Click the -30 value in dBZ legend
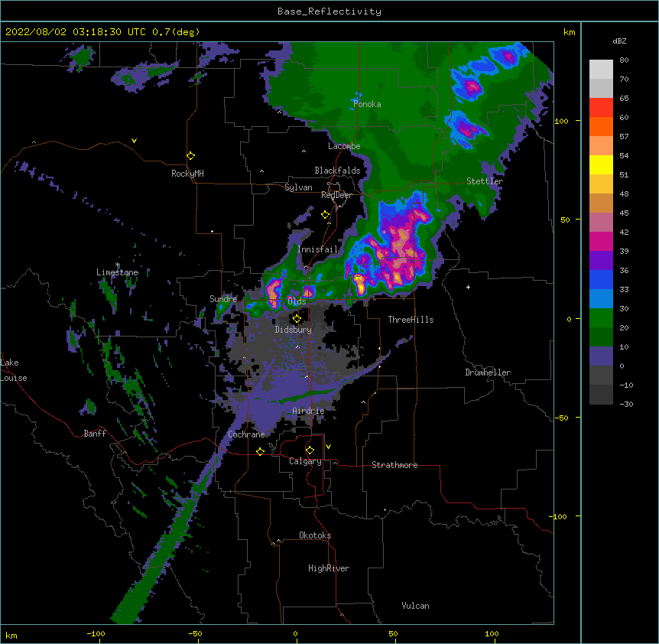 tap(626, 405)
